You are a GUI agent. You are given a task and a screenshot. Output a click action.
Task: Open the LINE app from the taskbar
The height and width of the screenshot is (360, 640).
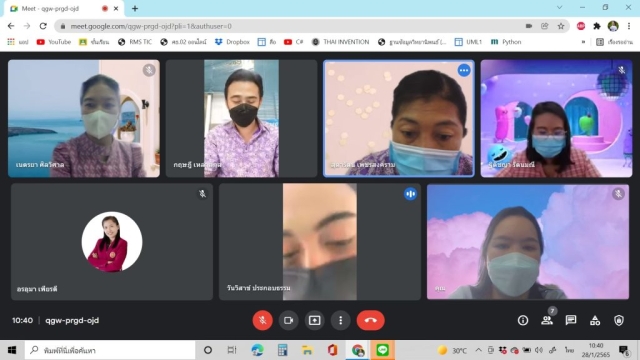(x=382, y=350)
